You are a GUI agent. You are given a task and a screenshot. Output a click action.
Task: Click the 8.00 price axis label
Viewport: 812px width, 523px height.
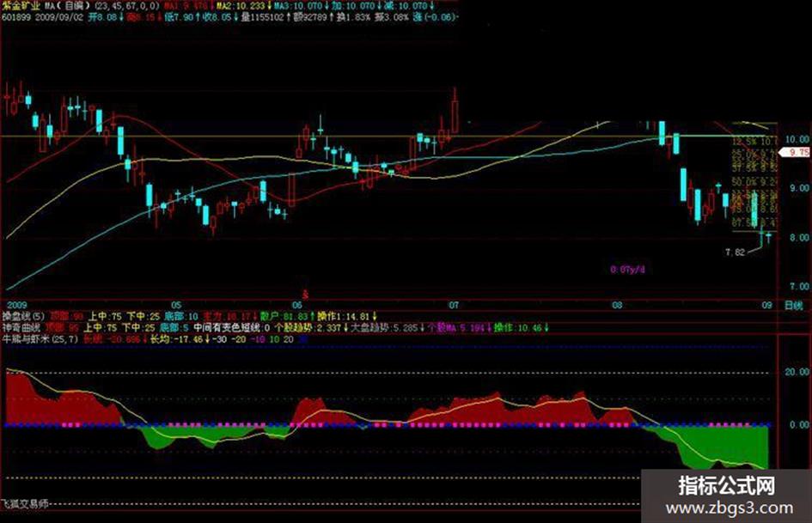click(x=798, y=237)
